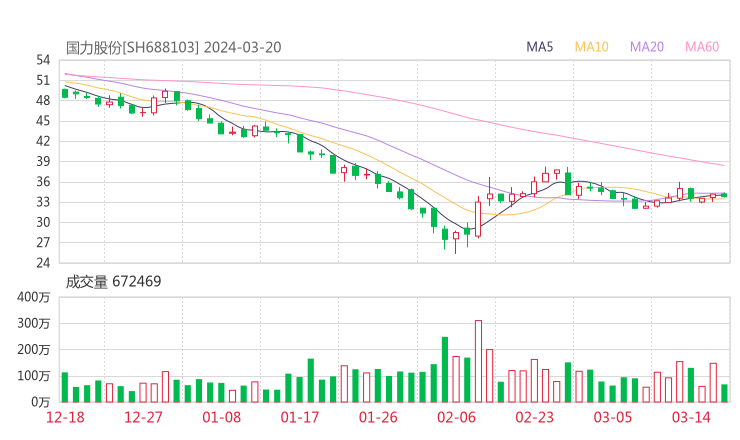Click the last green volume bar on the right

click(724, 393)
